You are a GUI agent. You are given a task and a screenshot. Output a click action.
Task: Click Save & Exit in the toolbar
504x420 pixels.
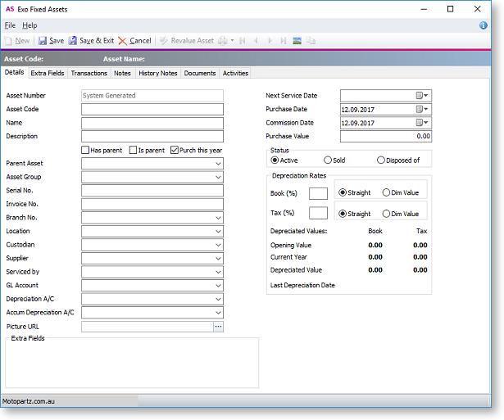[x=91, y=40]
